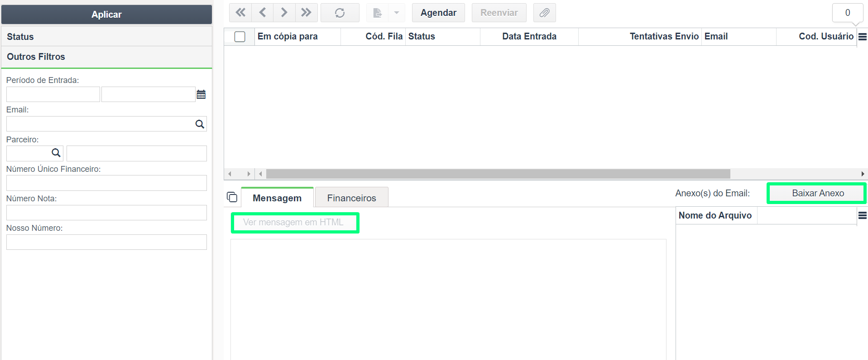Viewport: 868px width, 360px height.
Task: Click the export document icon
Action: (x=377, y=13)
